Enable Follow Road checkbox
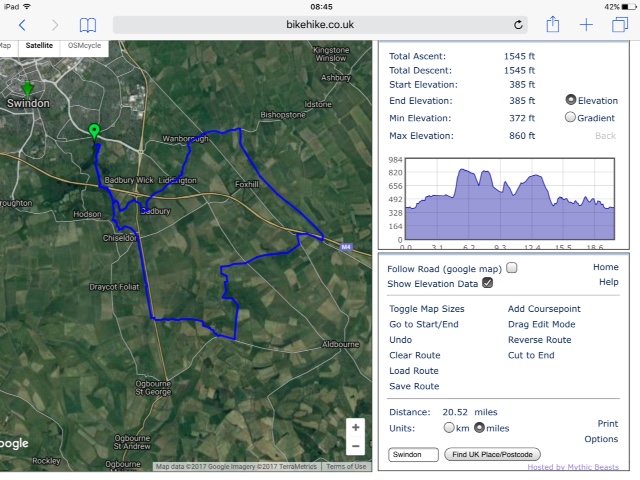 click(x=511, y=268)
